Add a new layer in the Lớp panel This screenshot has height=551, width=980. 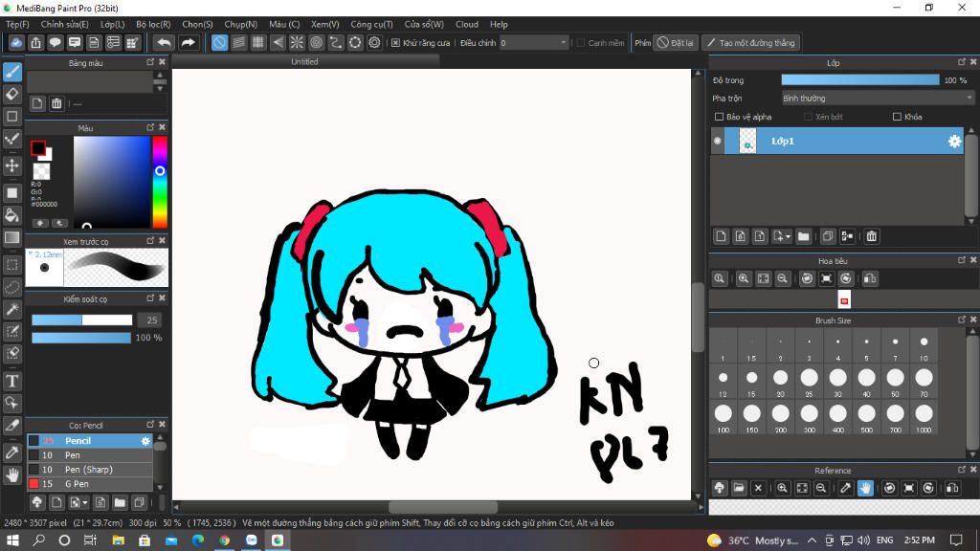click(721, 236)
